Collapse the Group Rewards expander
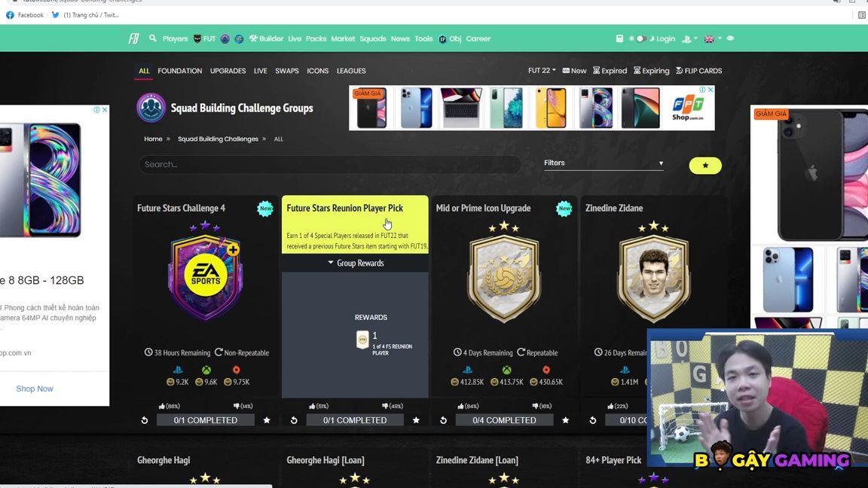 pyautogui.click(x=356, y=263)
